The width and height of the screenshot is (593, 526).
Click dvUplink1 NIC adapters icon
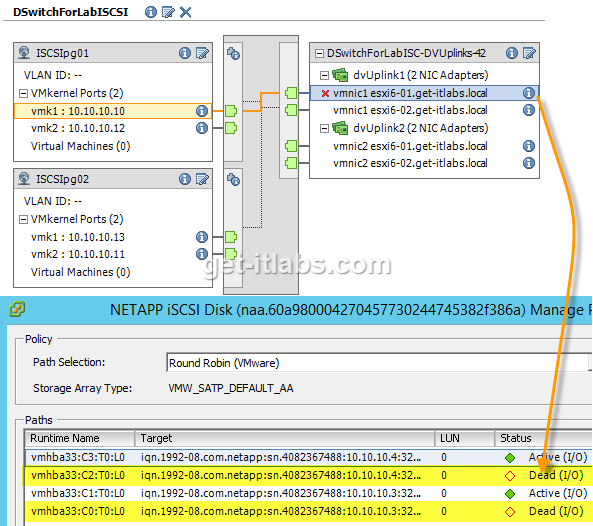pos(340,75)
